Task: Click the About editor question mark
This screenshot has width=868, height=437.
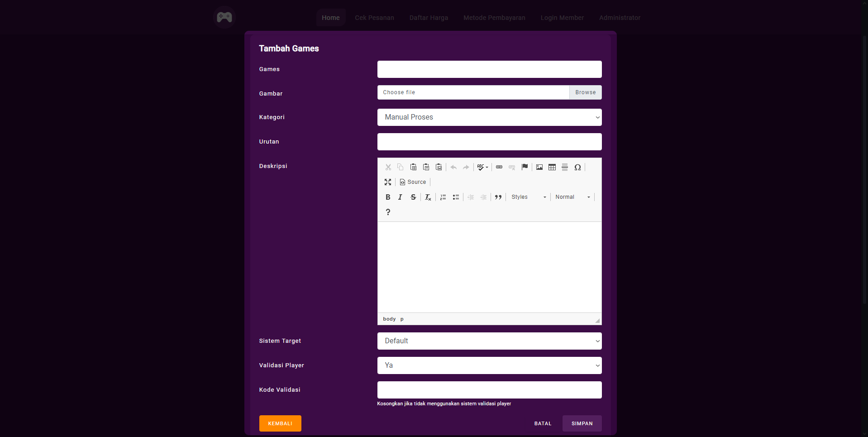Action: coord(388,212)
